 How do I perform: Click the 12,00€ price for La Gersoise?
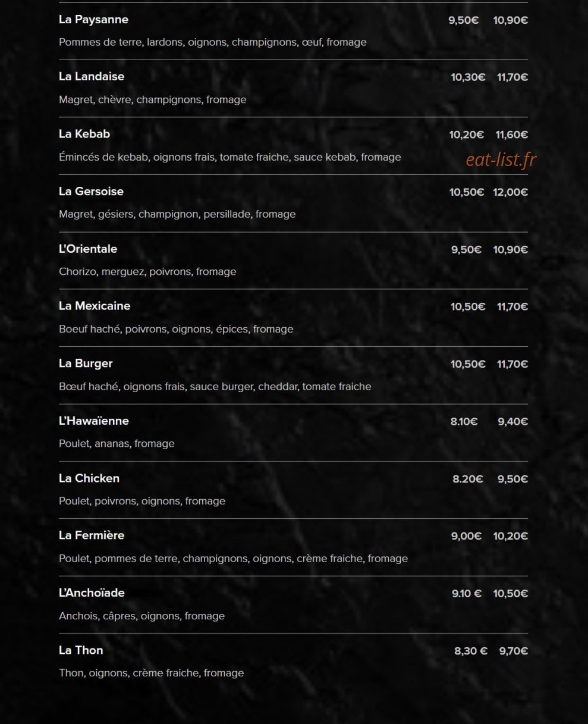(510, 192)
